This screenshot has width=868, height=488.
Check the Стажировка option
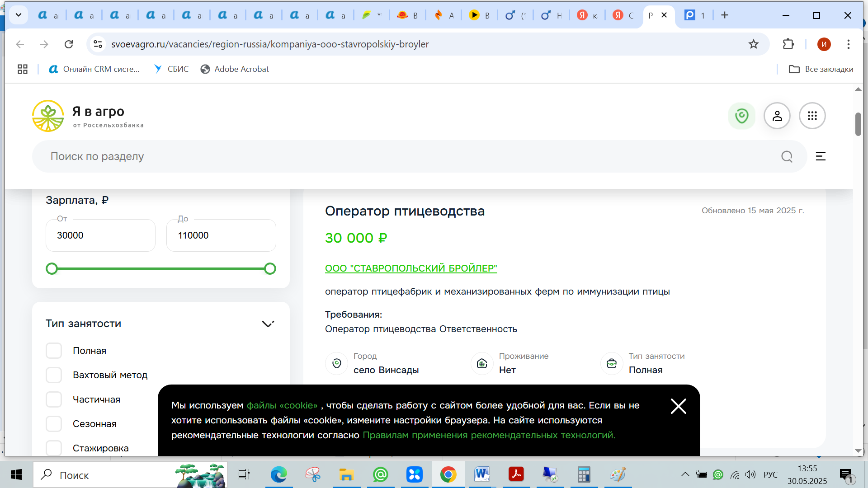(x=54, y=448)
